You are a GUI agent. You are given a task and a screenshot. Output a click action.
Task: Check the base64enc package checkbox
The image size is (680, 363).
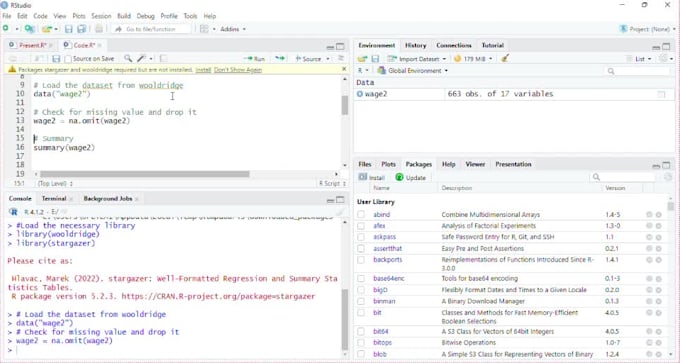[x=361, y=278]
